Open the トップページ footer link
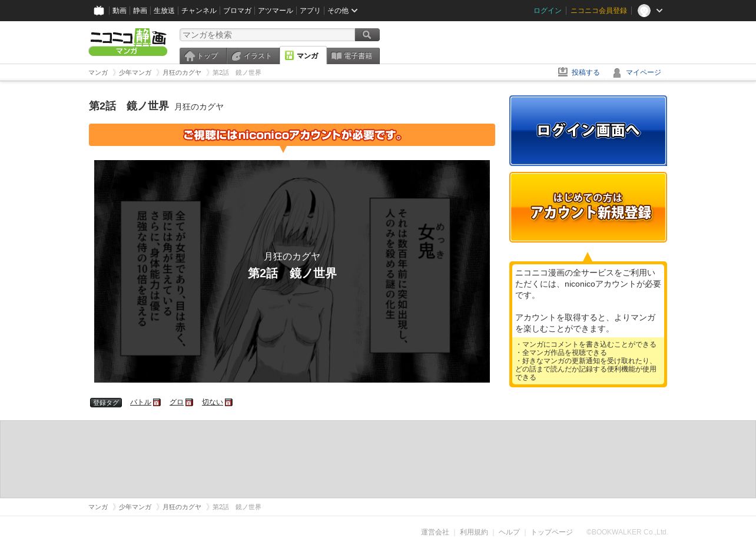This screenshot has height=548, width=756. tap(552, 532)
